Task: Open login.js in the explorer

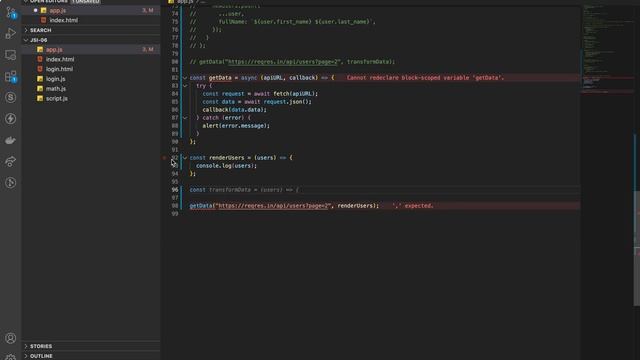Action: click(x=91, y=79)
